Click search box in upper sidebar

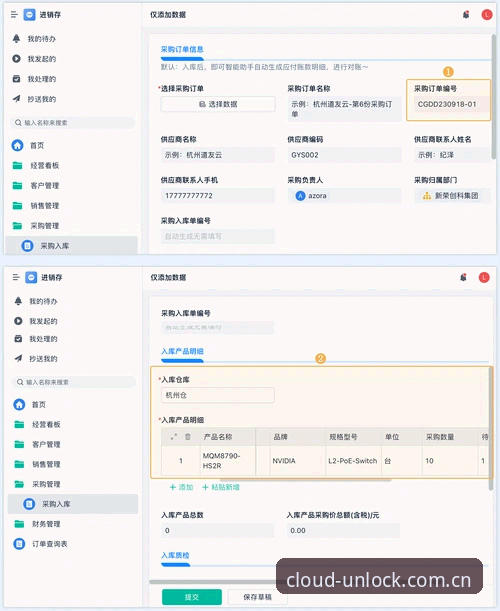pyautogui.click(x=73, y=123)
